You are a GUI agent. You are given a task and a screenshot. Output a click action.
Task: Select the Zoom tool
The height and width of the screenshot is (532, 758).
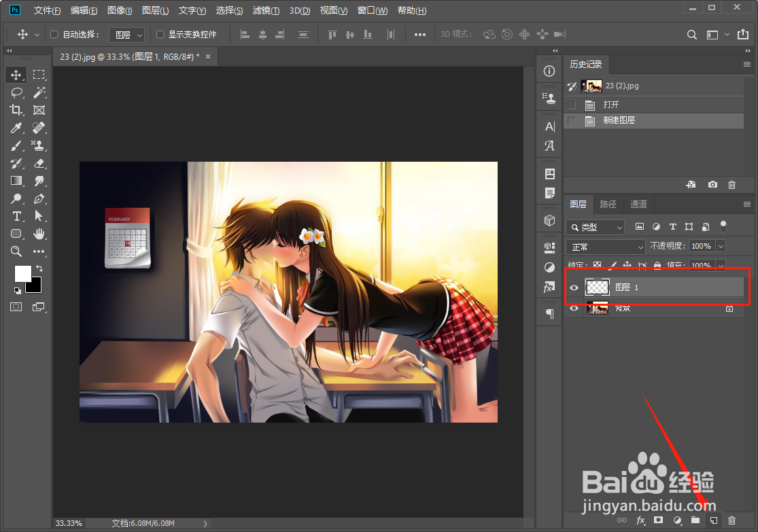tap(16, 251)
